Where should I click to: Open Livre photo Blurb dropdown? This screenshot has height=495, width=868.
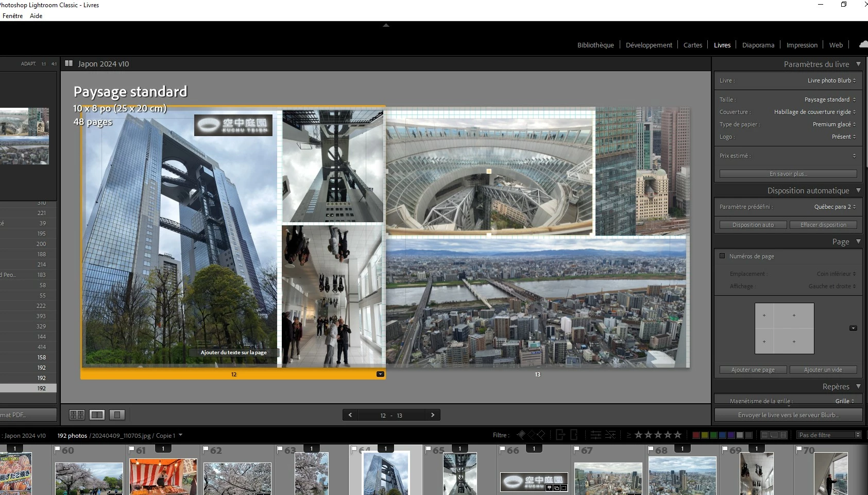click(x=831, y=80)
